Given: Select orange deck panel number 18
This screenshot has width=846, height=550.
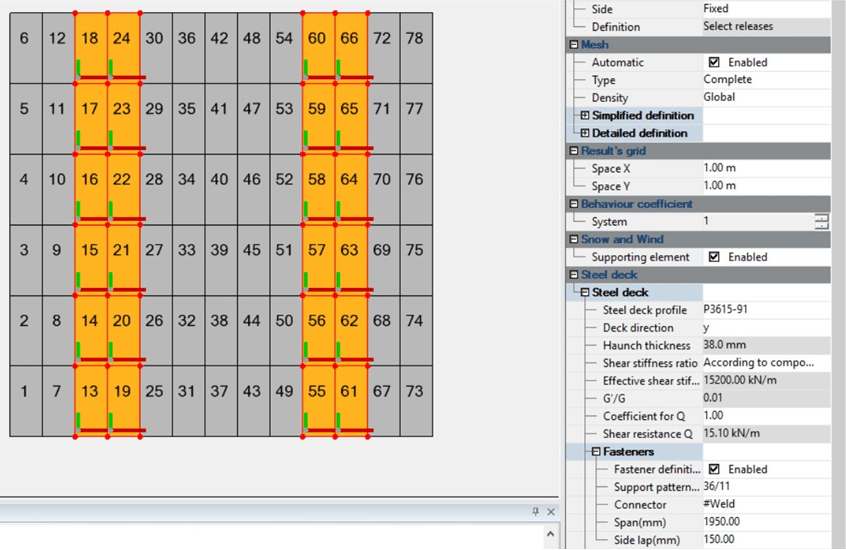Looking at the screenshot, I should [90, 39].
